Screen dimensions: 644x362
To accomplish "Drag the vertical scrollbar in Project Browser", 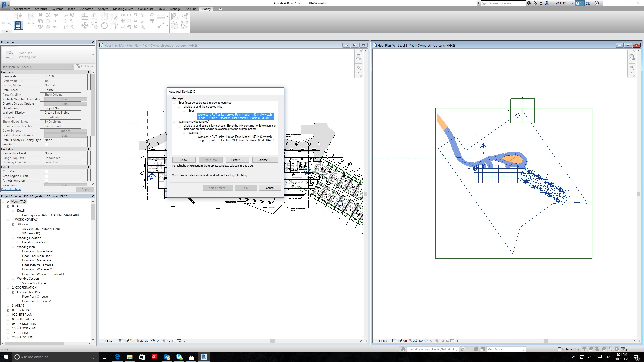I will (92, 212).
